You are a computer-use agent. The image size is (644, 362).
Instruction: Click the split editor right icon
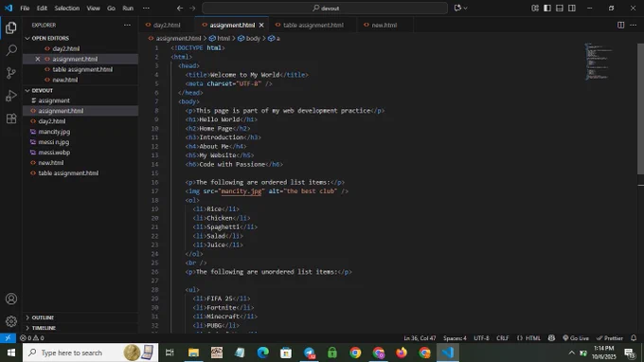(620, 25)
